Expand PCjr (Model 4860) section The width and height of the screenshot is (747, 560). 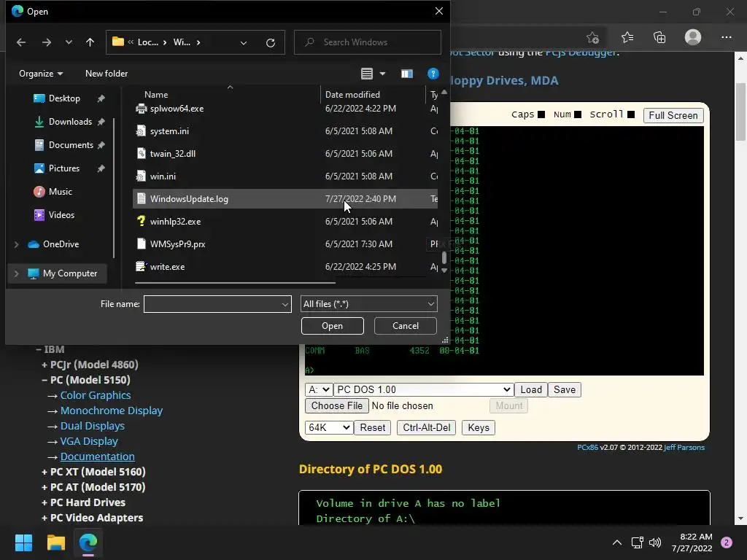point(90,365)
